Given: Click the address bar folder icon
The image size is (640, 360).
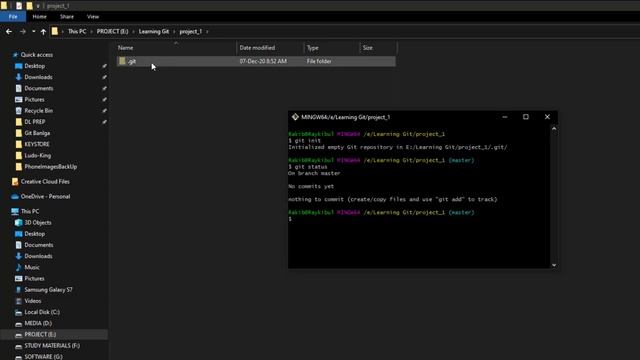Looking at the screenshot, I should pyautogui.click(x=55, y=31).
